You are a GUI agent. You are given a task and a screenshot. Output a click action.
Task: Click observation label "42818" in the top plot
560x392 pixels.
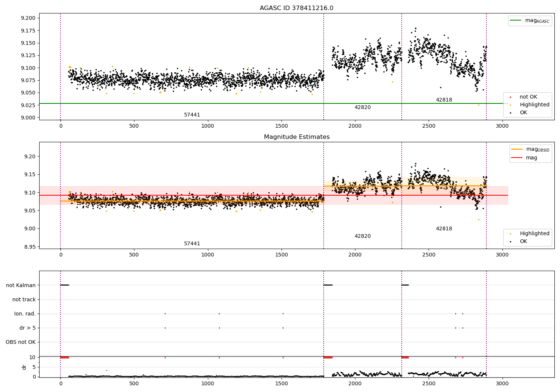coord(444,100)
